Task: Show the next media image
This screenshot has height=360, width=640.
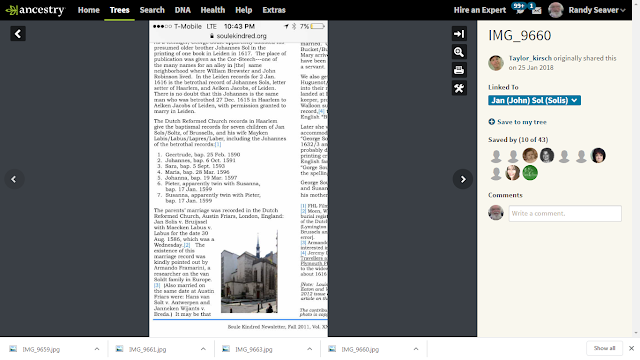Action: coord(463,179)
